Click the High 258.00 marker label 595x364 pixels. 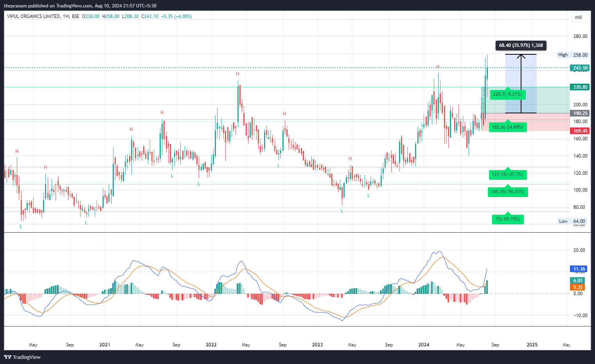click(573, 55)
